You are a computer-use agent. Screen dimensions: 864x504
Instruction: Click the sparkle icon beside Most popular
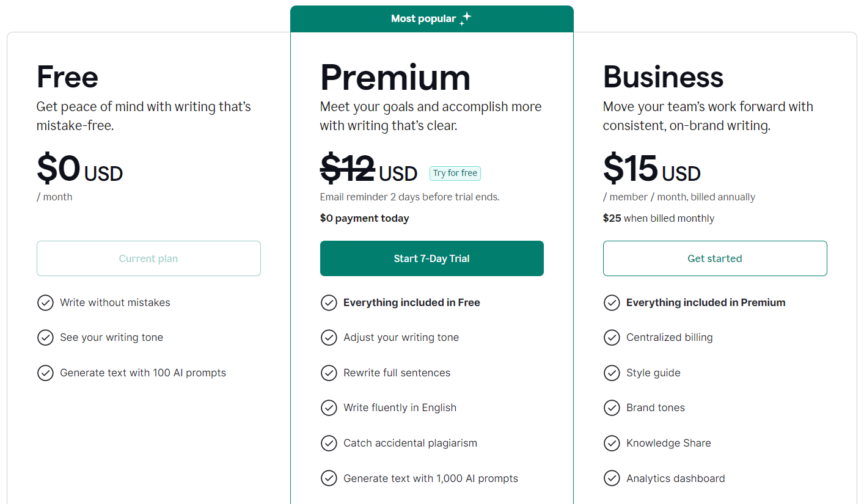(x=466, y=18)
